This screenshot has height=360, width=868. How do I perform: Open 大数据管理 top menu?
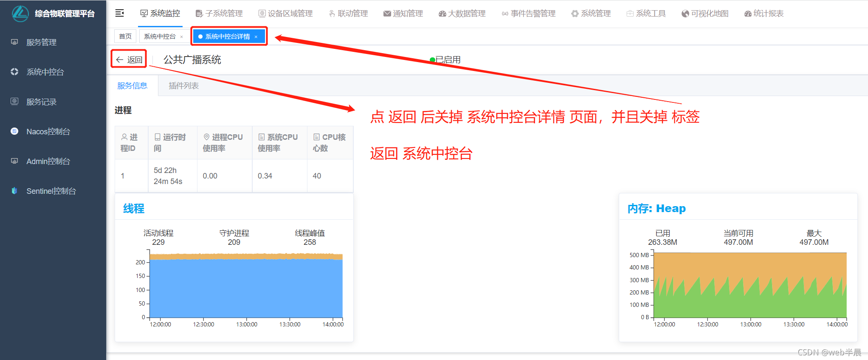[x=462, y=14]
